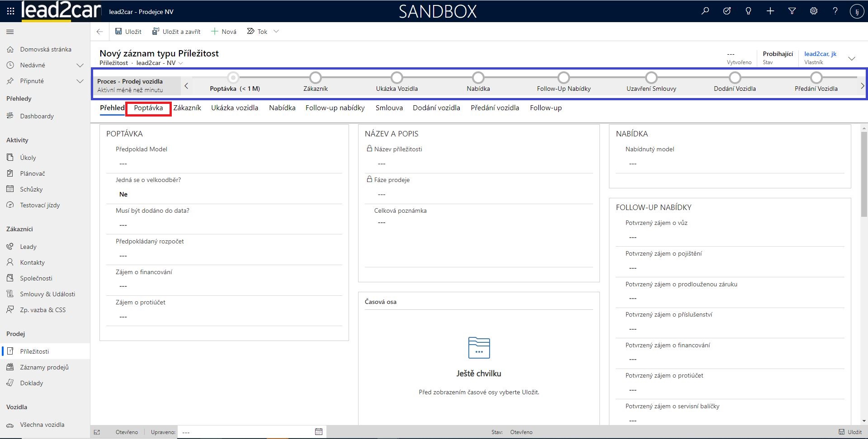This screenshot has width=868, height=439.
Task: Select the Zákazník stage circle in process bar
Action: [316, 78]
